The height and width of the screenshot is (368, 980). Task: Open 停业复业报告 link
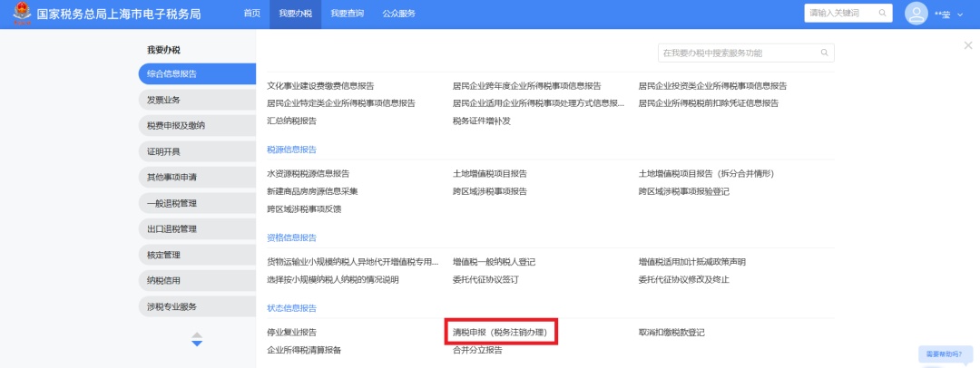[x=292, y=333]
